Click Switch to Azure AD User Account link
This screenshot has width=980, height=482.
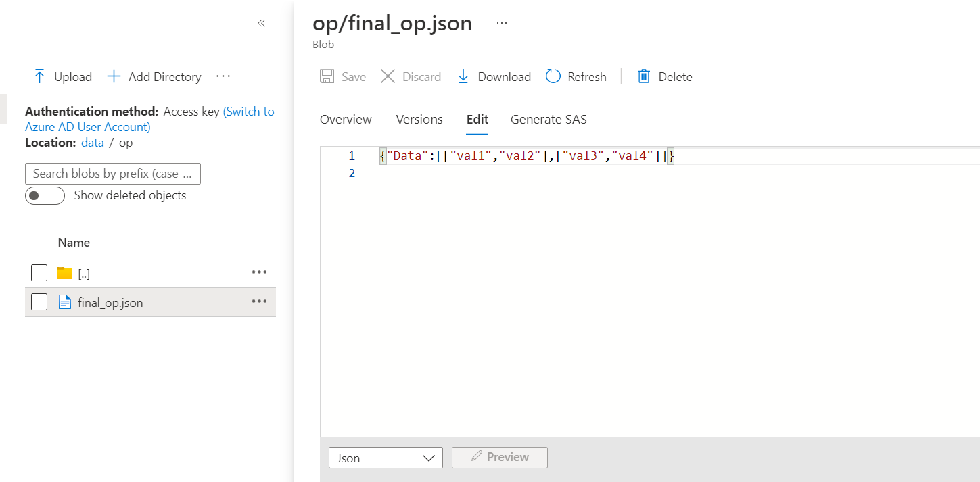pos(149,119)
